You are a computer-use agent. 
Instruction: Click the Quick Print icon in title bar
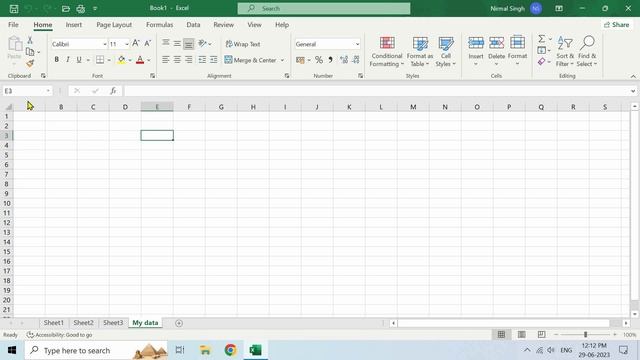click(80, 8)
